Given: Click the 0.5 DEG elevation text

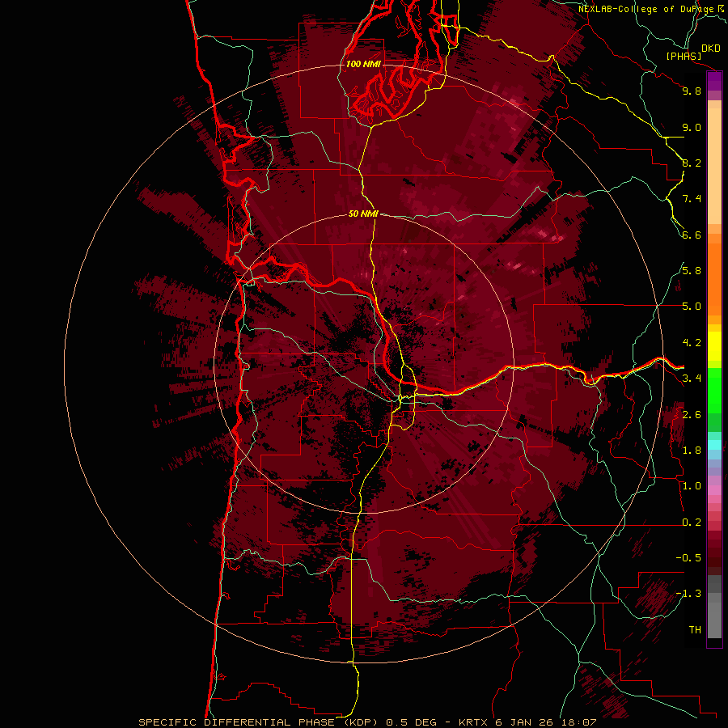Looking at the screenshot, I should pyautogui.click(x=412, y=722).
